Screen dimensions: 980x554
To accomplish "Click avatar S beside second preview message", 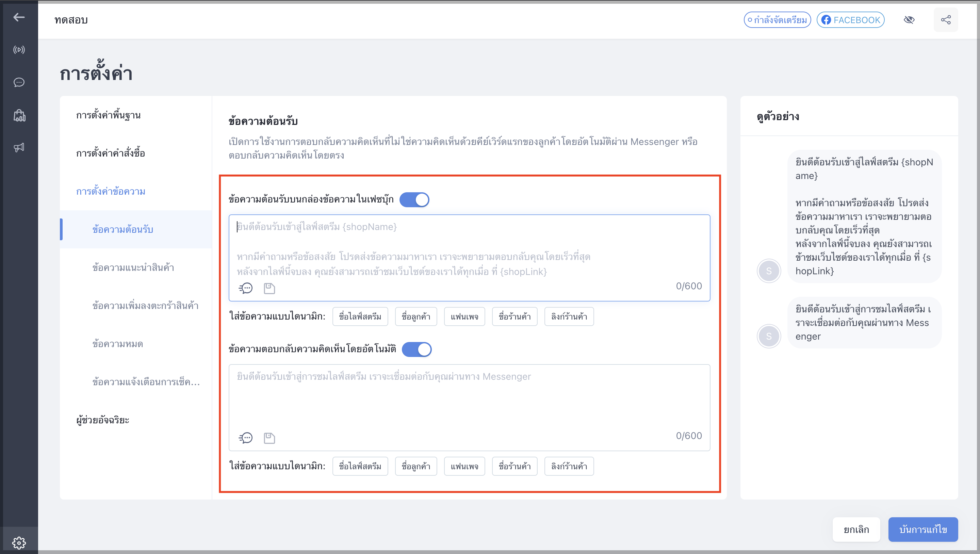I will pos(768,336).
